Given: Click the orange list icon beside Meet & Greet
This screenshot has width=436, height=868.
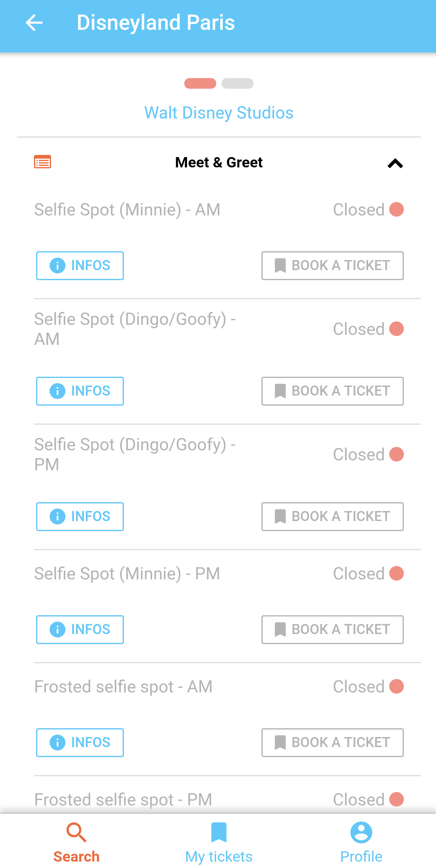Looking at the screenshot, I should (x=43, y=162).
